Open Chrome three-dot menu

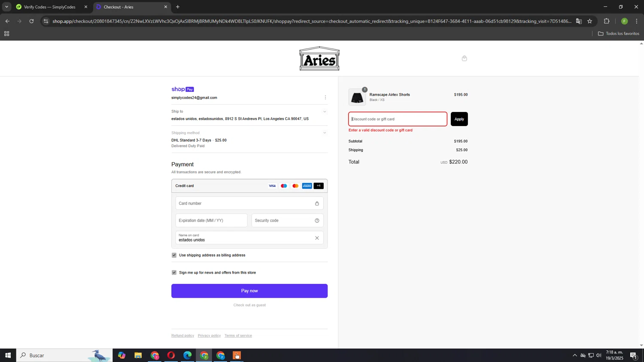click(x=637, y=21)
